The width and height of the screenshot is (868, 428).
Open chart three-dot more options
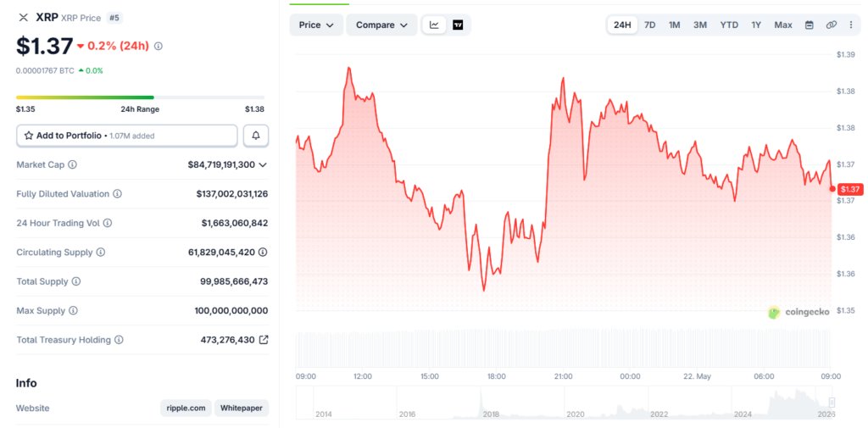click(851, 25)
